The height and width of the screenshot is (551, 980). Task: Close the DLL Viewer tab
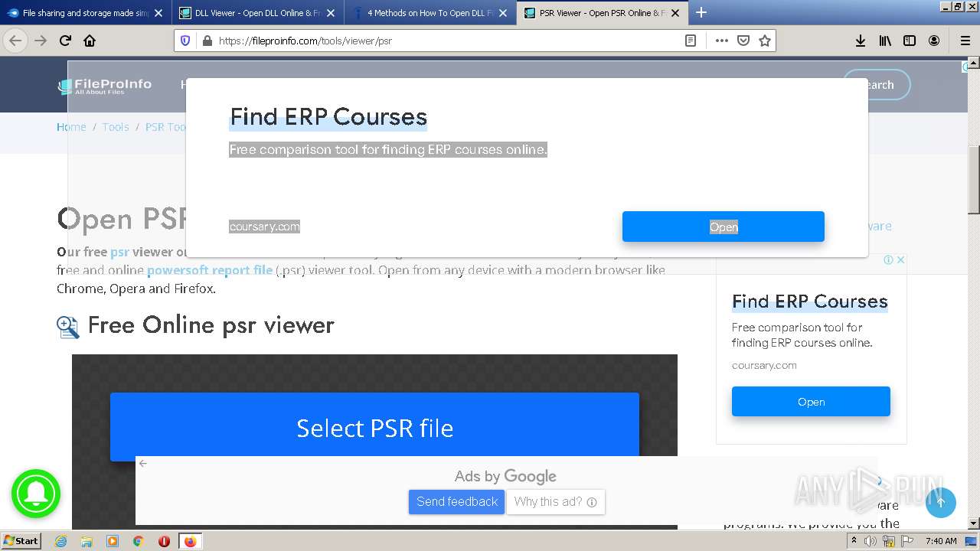(331, 13)
